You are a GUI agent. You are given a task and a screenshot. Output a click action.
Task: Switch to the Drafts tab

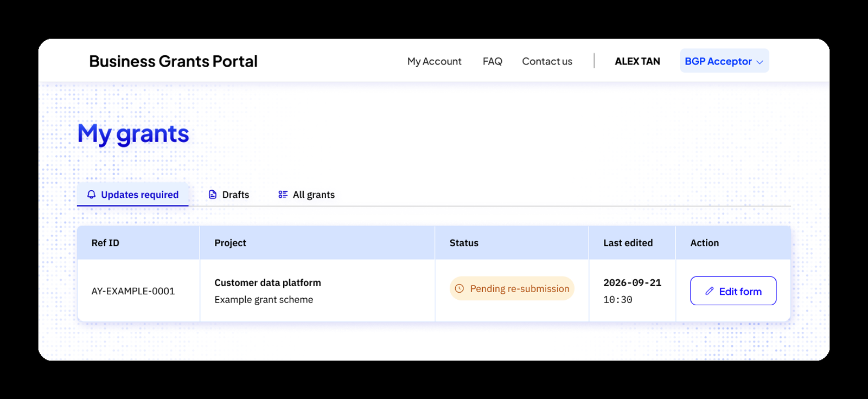229,195
